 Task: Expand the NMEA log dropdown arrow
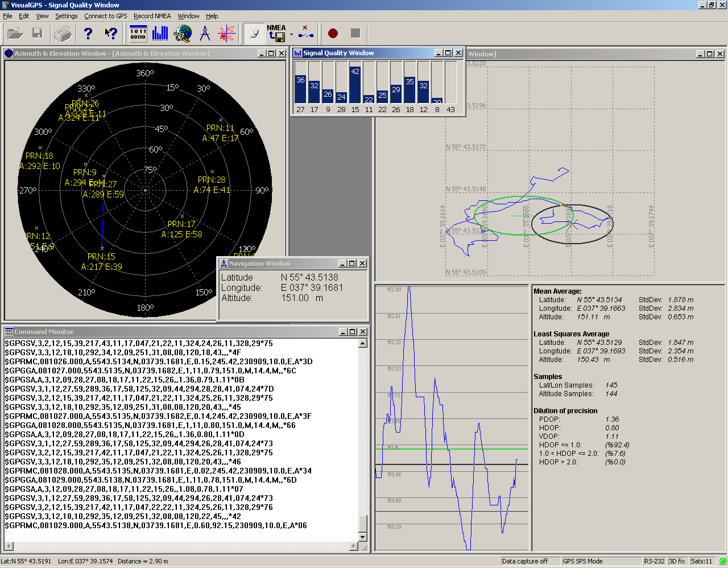coord(291,34)
